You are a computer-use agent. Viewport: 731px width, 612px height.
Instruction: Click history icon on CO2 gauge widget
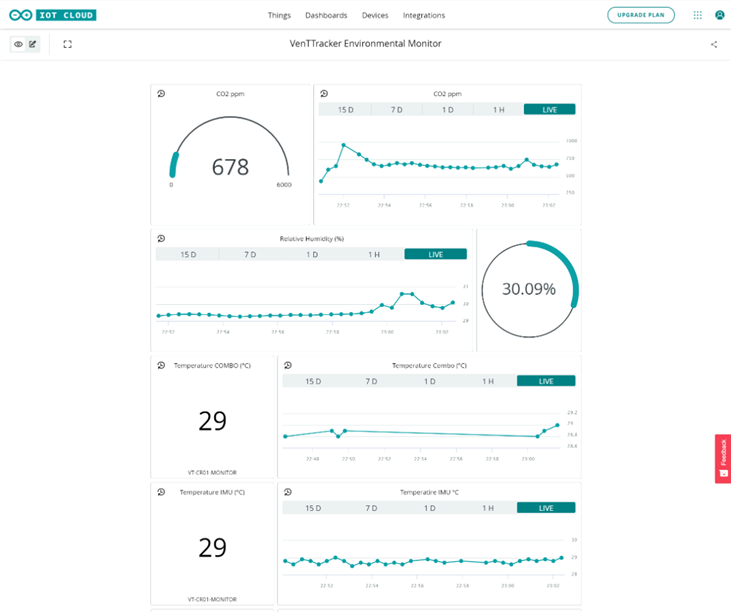(x=161, y=94)
